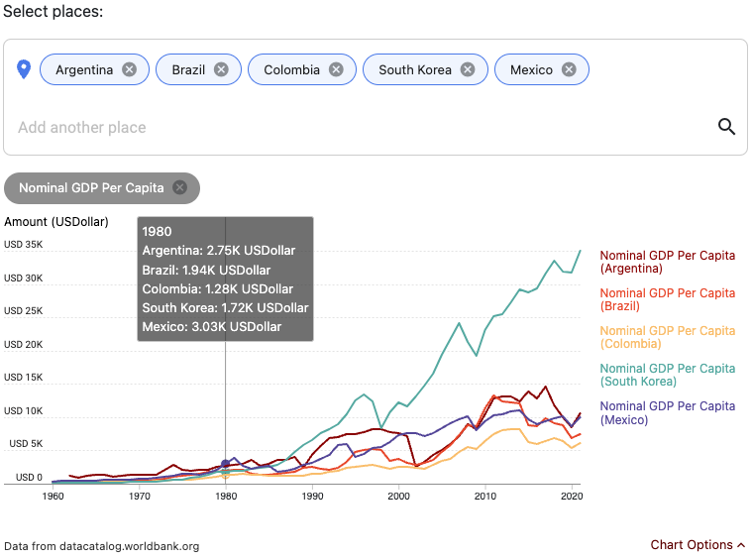Toggle Argentina series in chart legend
Screen dimensions: 751x560
667,262
